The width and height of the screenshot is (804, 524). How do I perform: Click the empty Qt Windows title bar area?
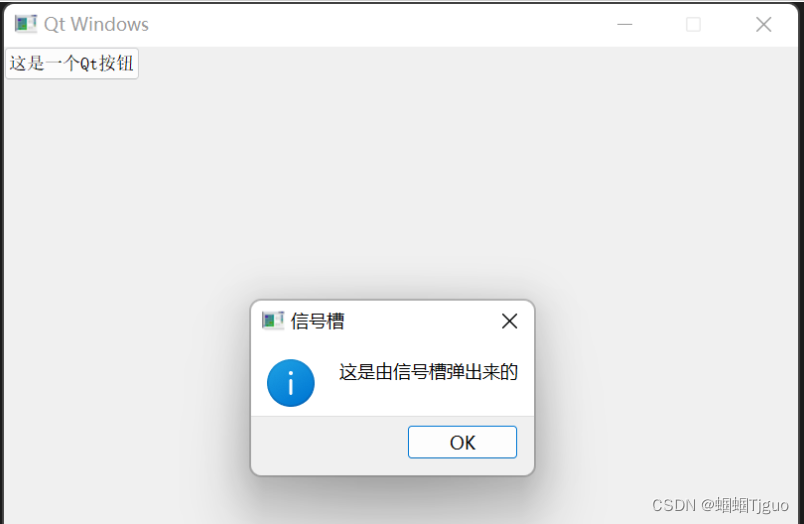point(379,24)
